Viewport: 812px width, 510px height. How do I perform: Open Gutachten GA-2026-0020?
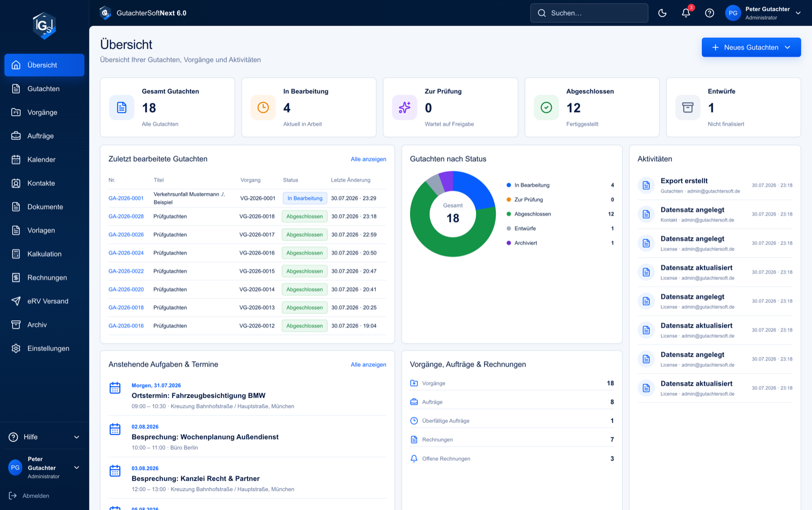click(126, 290)
